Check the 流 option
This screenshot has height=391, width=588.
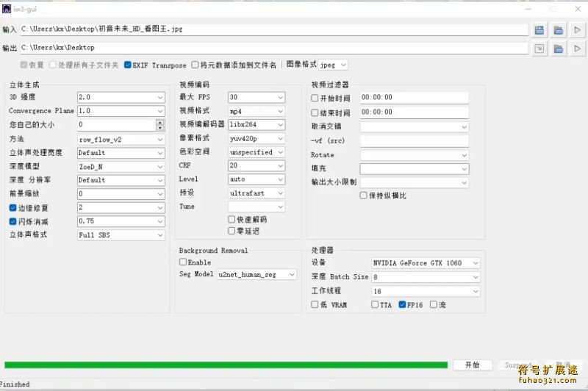point(433,304)
